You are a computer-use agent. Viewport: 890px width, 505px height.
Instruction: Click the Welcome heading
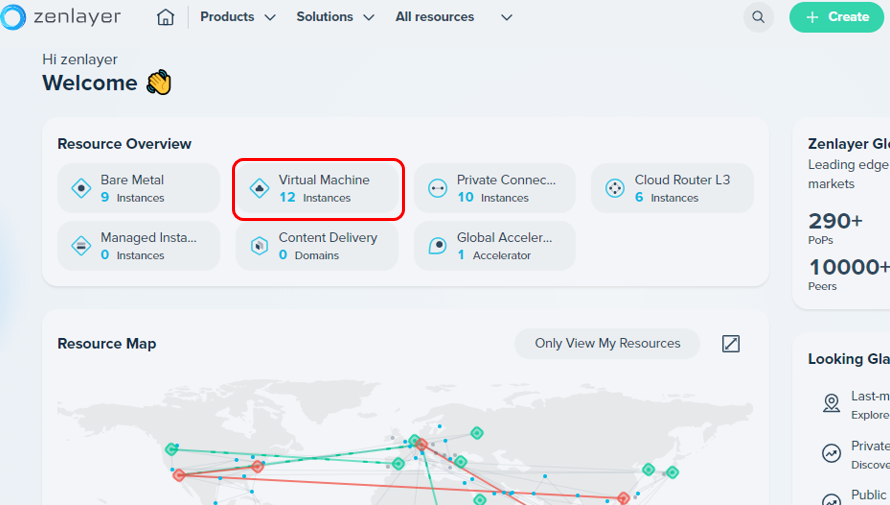[x=90, y=83]
